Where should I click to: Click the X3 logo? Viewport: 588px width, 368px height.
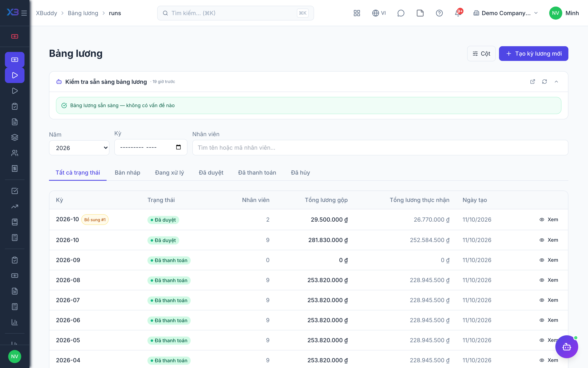tap(12, 12)
